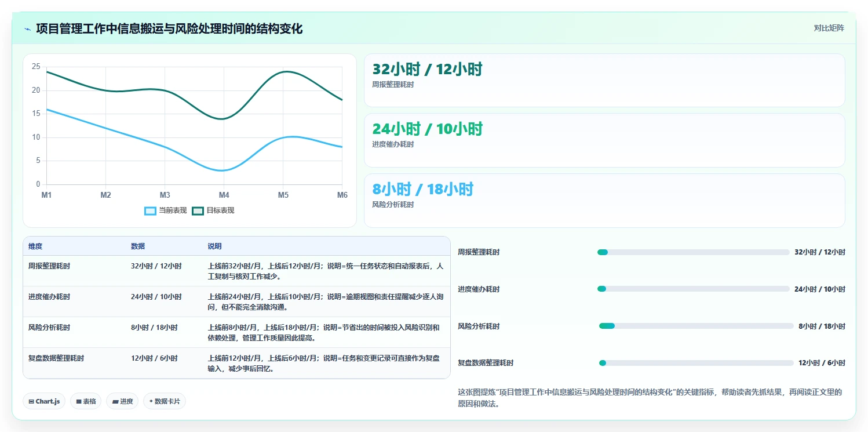Viewport: 868px width, 432px height.
Task: Click the M3 x-axis label
Action: pyautogui.click(x=165, y=195)
